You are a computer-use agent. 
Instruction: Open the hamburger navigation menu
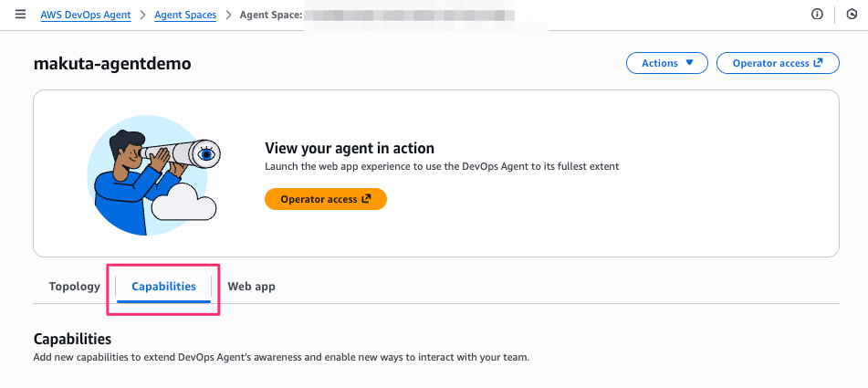click(x=20, y=15)
